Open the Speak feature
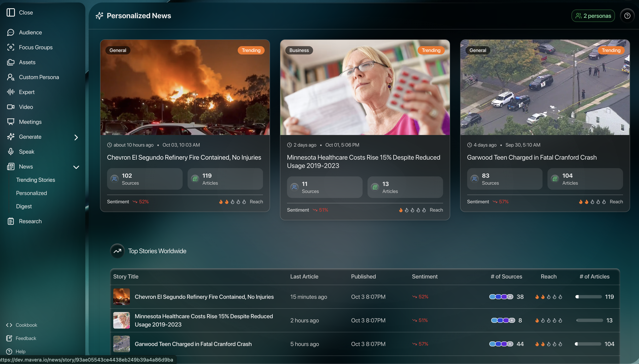Image resolution: width=639 pixels, height=364 pixels. tap(27, 152)
